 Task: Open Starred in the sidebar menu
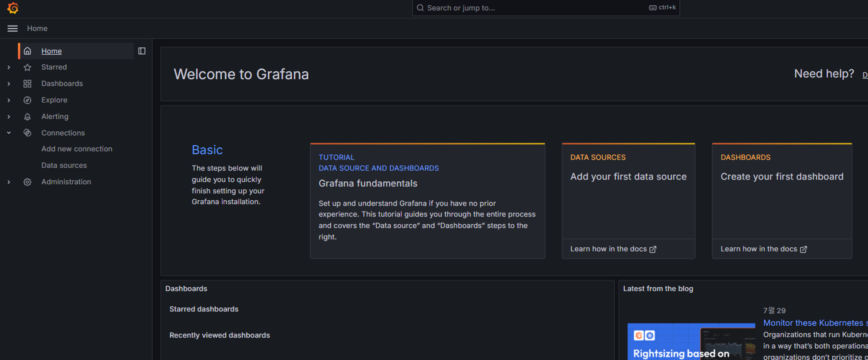tap(54, 67)
